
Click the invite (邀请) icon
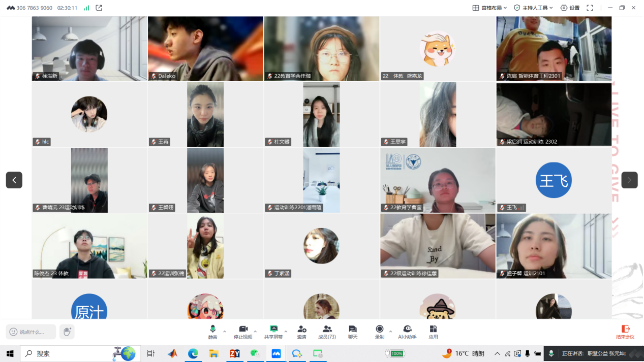click(x=302, y=331)
